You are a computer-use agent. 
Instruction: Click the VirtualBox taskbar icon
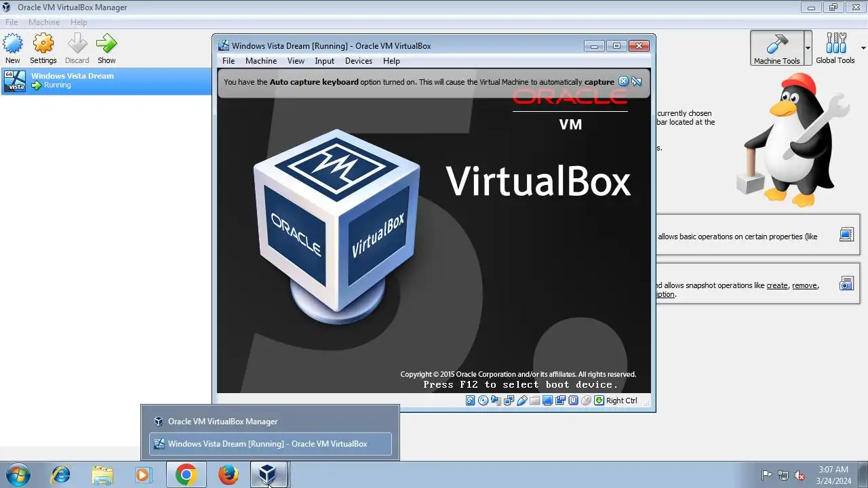(x=269, y=474)
